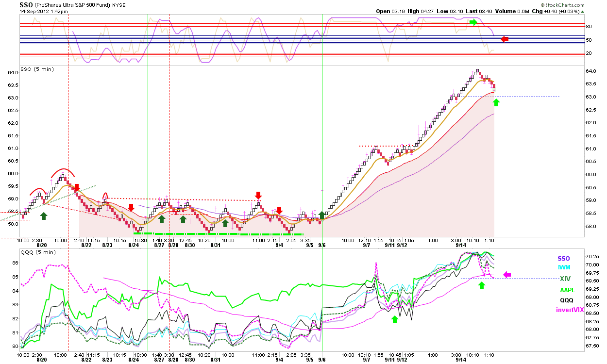Click the dark green XIV legend label
Viewport: 607px width, 364px height.
pyautogui.click(x=565, y=279)
